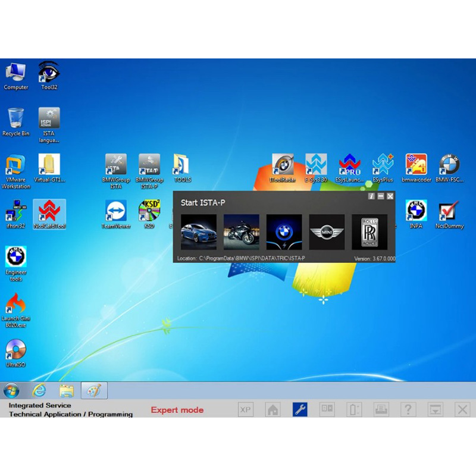Open the ISTA language shortcut
Image resolution: width=476 pixels, height=476 pixels.
click(49, 125)
